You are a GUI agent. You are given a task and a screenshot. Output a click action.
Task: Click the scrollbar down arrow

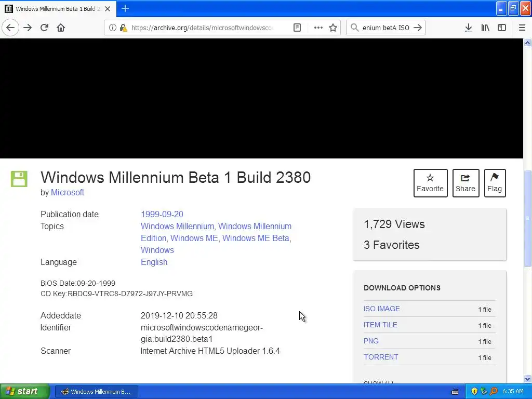click(x=528, y=379)
